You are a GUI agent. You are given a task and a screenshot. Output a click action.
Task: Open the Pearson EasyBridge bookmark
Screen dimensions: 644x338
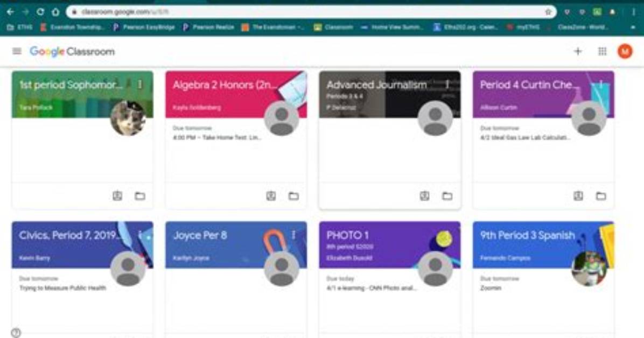tap(144, 27)
